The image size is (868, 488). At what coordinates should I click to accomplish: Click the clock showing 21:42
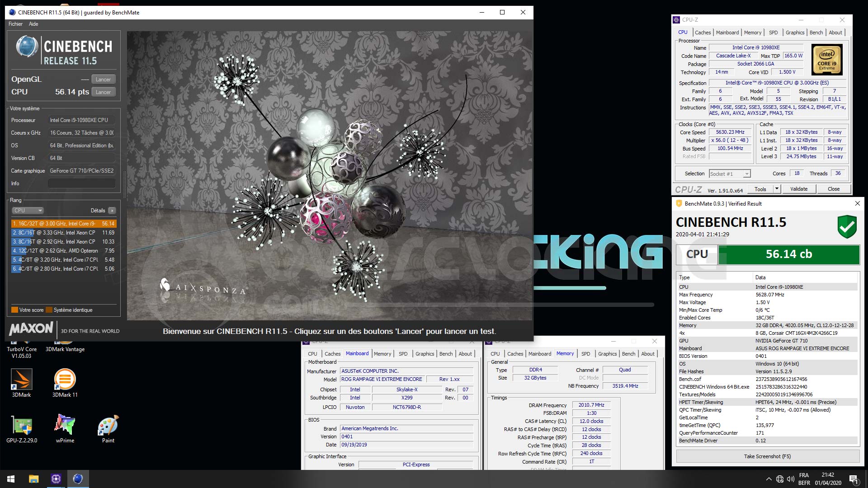tap(828, 475)
